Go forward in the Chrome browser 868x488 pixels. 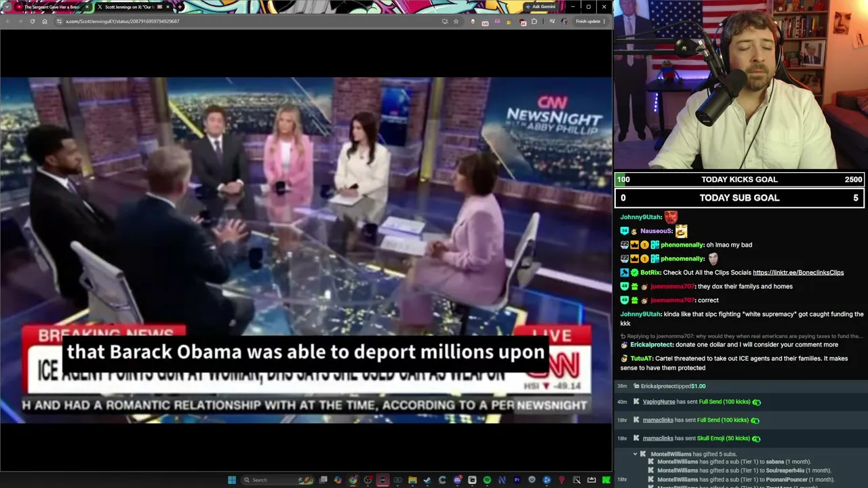point(20,21)
